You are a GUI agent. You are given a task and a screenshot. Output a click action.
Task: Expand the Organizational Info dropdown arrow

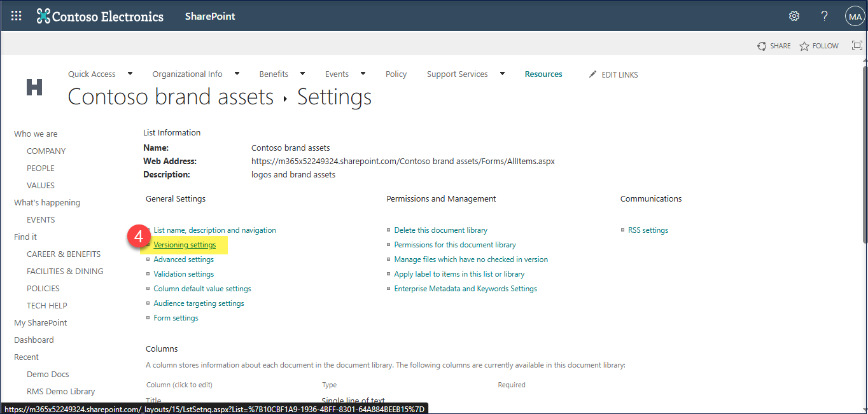(x=237, y=74)
